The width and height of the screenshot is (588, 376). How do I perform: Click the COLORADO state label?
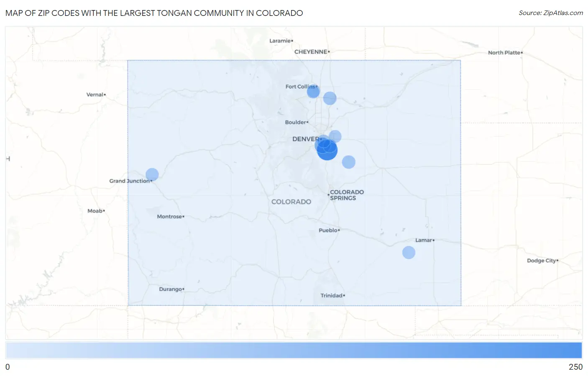point(291,202)
